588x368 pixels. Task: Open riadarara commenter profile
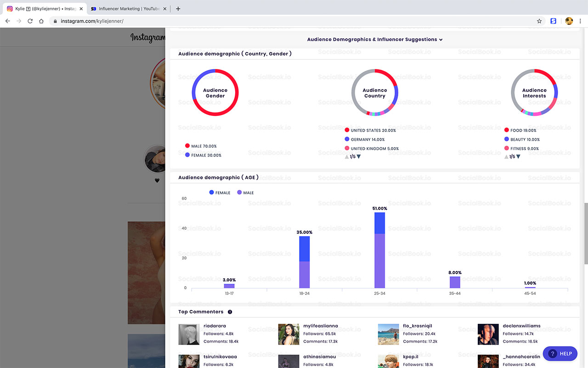215,326
